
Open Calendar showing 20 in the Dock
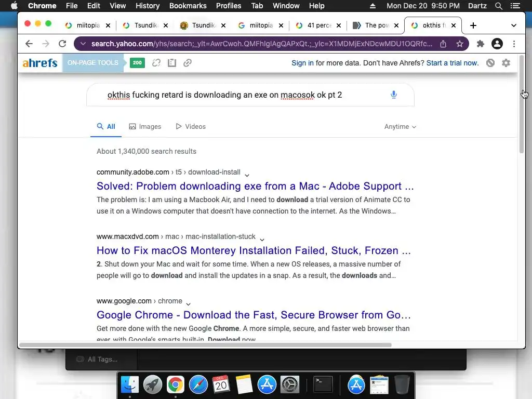[x=221, y=385]
